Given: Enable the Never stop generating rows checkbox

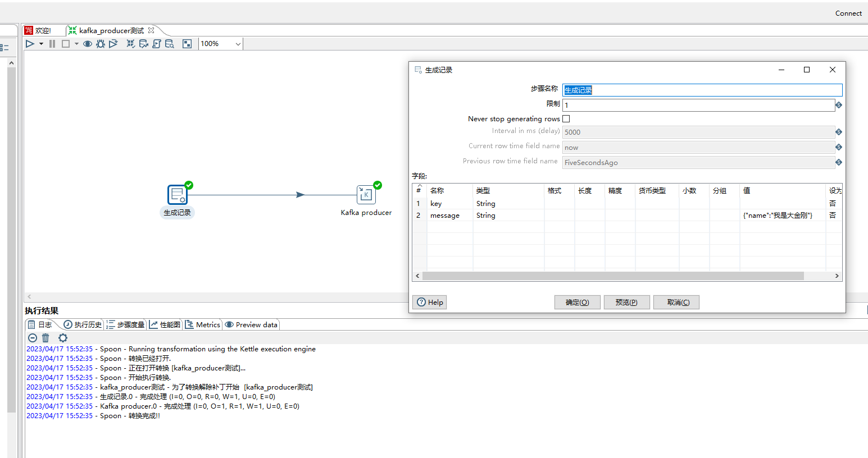Looking at the screenshot, I should tap(566, 118).
